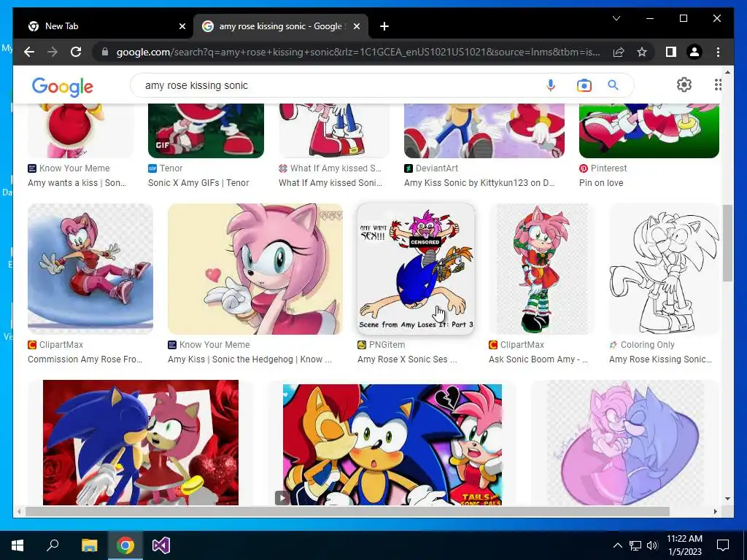
Task: Open the taskbar clock and date
Action: point(684,545)
